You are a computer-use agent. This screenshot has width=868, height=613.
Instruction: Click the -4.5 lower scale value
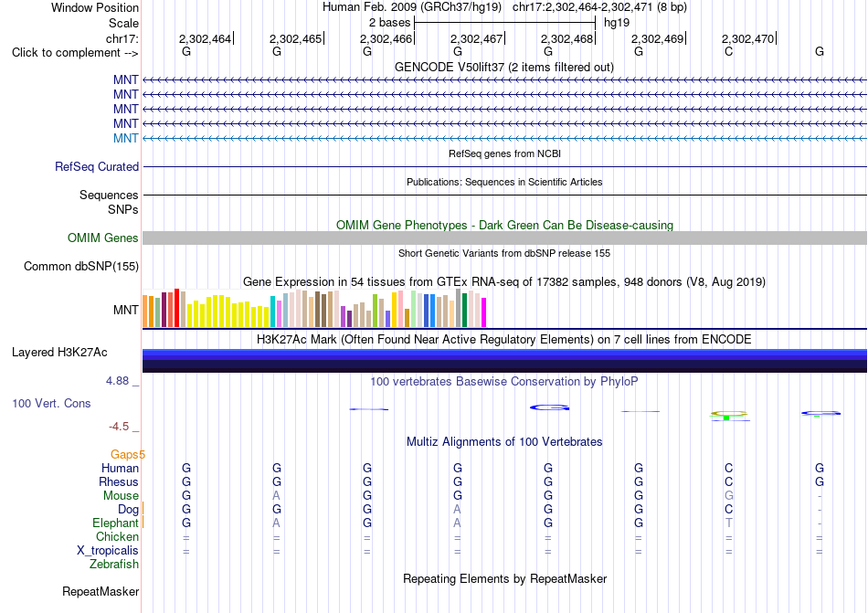tap(119, 426)
